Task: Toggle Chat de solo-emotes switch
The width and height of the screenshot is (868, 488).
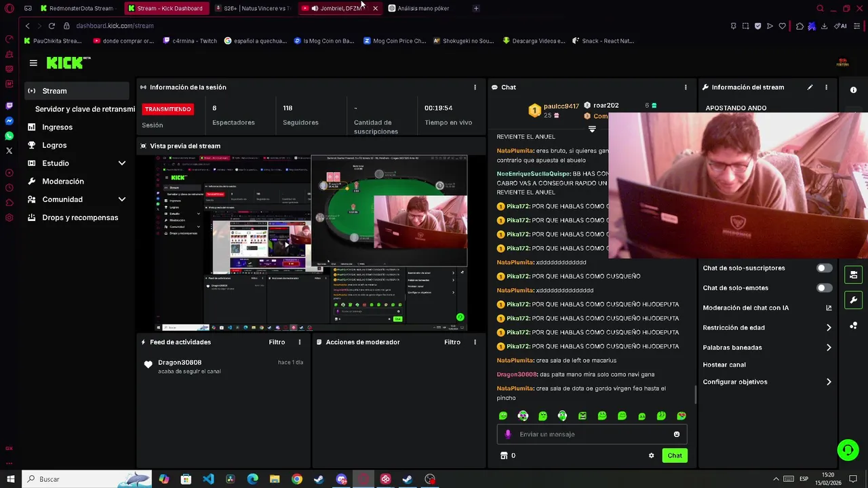Action: click(824, 288)
